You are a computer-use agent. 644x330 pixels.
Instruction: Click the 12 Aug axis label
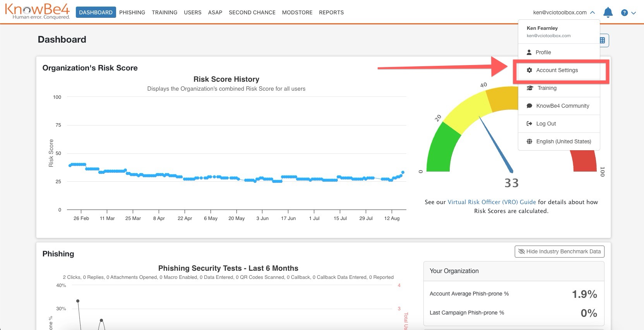[x=392, y=218]
